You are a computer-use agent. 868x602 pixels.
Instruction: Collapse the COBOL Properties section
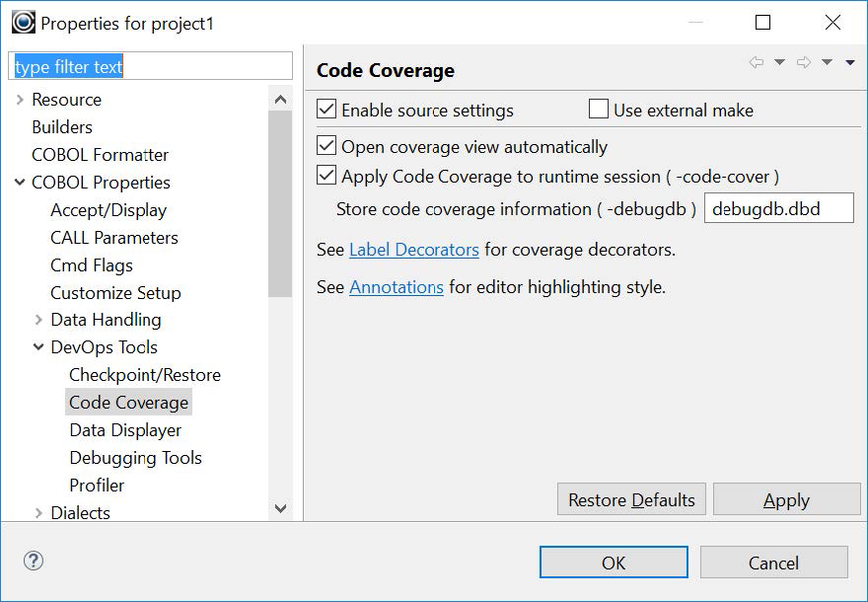[18, 183]
